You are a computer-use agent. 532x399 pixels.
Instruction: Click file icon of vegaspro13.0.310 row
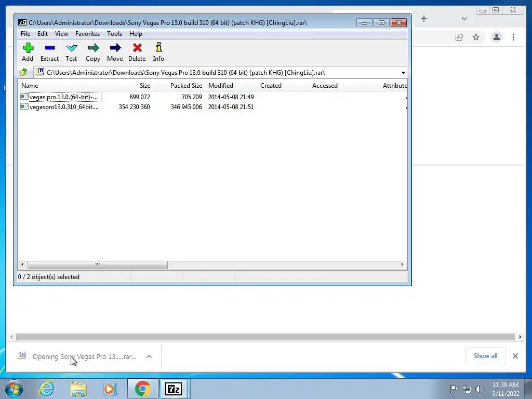(x=24, y=107)
